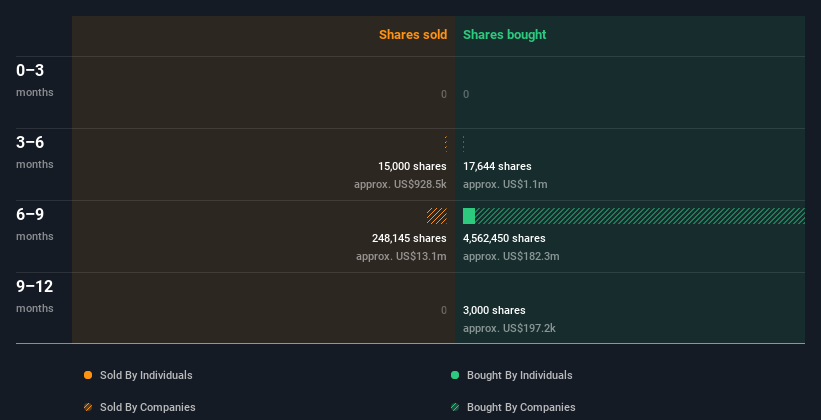Image resolution: width=821 pixels, height=420 pixels.
Task: Click the zero bought value in 0–3 months
Action: pyautogui.click(x=466, y=94)
